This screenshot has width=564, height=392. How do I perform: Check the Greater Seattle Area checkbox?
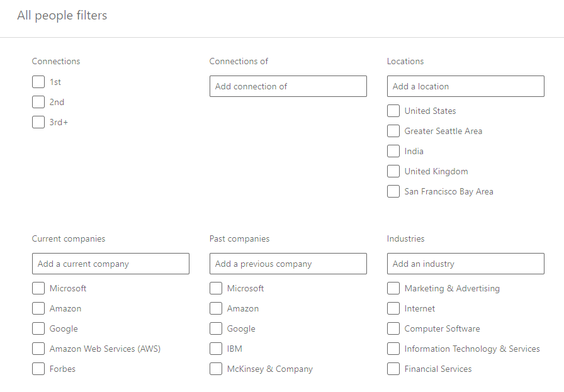(393, 131)
